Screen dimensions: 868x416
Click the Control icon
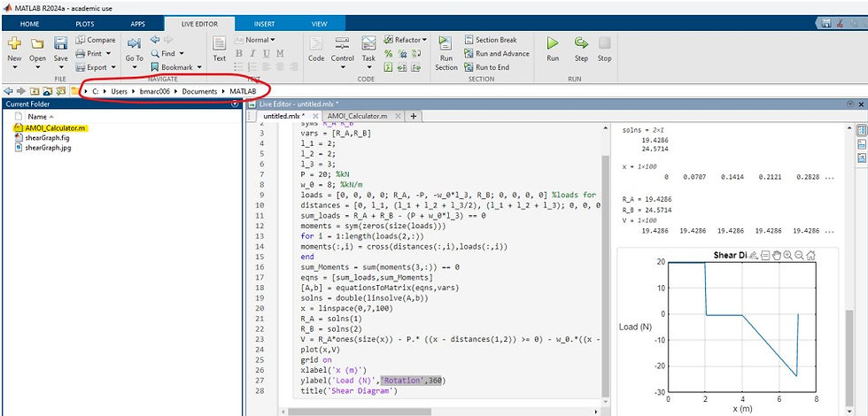click(x=343, y=43)
